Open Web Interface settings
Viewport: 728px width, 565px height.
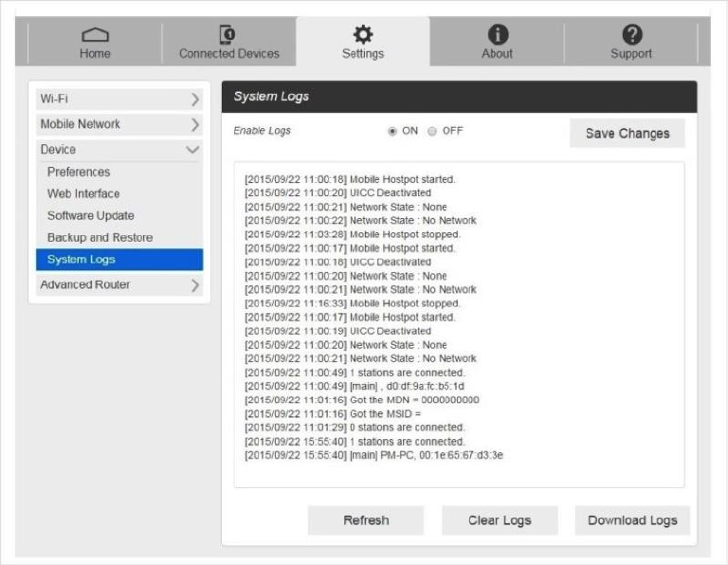(x=83, y=193)
